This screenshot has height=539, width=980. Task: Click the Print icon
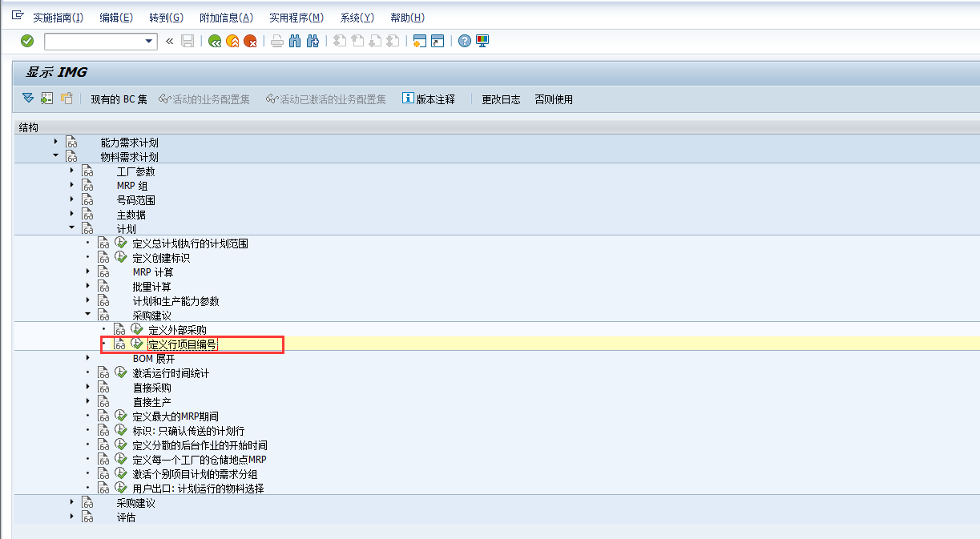click(x=277, y=41)
